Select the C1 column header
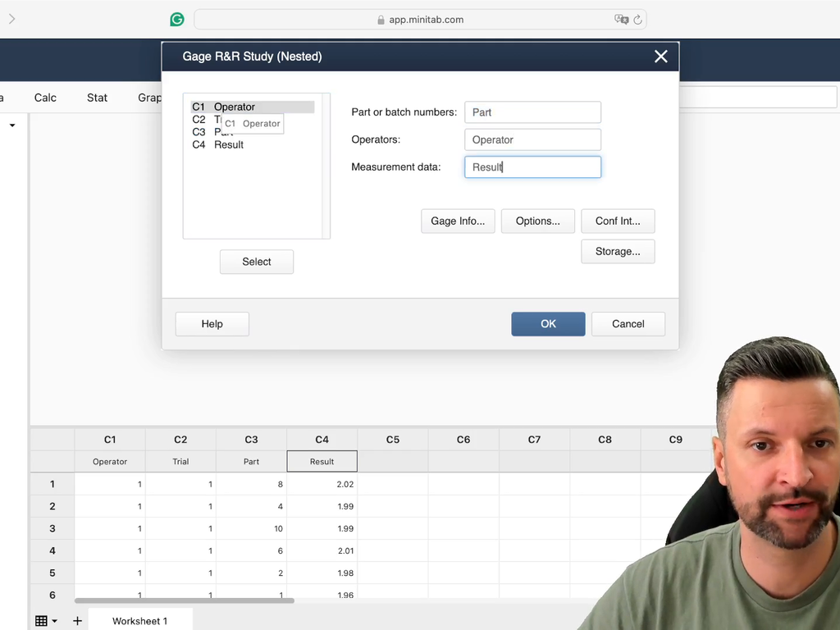 pos(110,440)
